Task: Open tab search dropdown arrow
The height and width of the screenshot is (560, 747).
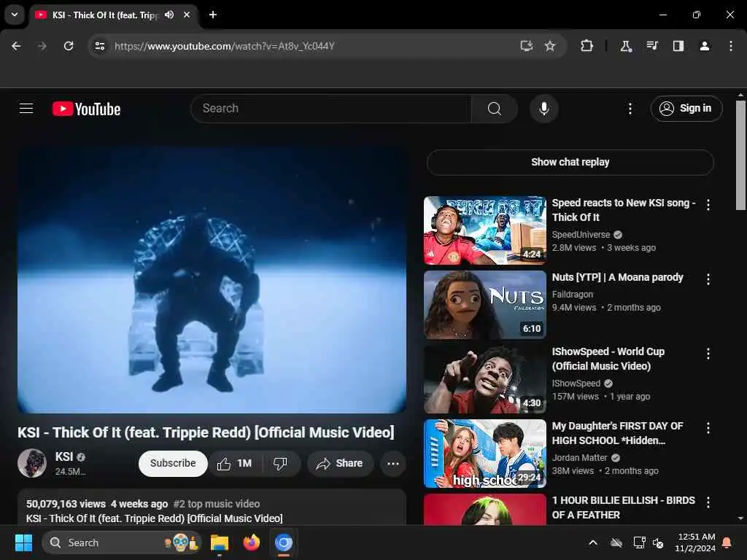Action: (x=15, y=15)
